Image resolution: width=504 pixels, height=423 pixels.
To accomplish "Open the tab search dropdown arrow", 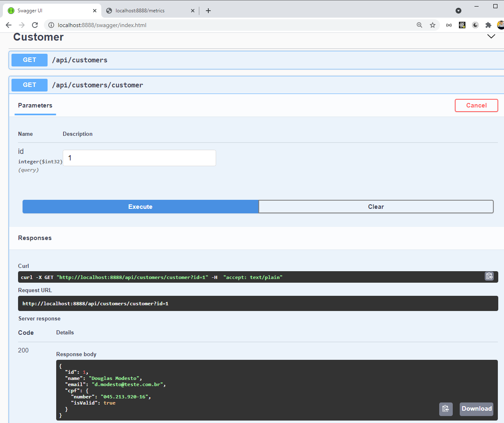I will click(458, 11).
